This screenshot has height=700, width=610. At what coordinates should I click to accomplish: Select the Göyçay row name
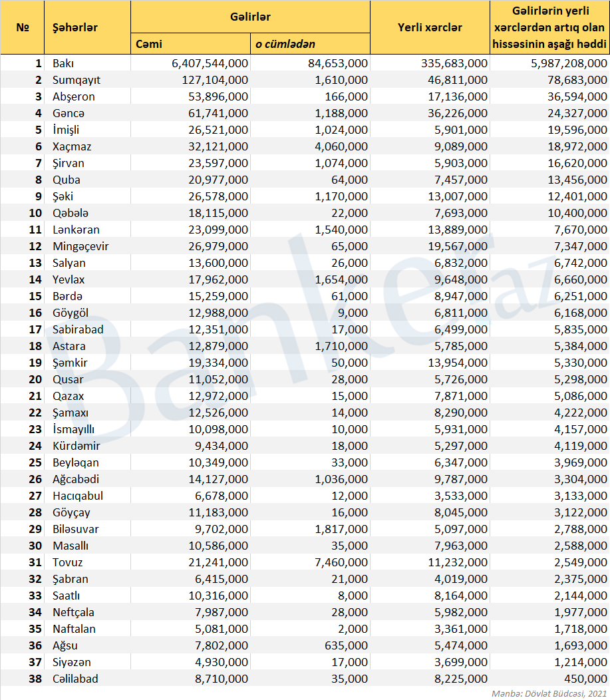tap(71, 512)
